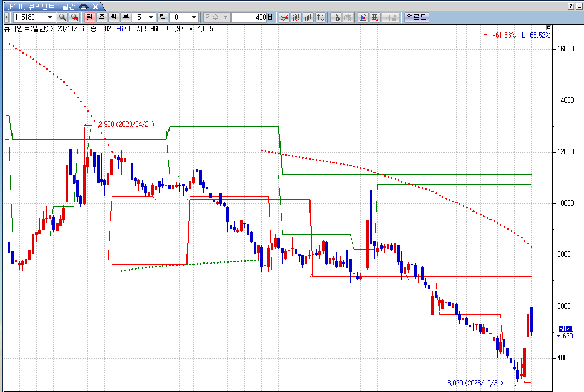
Task: Expand the minute interval dropdown showing 15
Action: click(x=151, y=17)
